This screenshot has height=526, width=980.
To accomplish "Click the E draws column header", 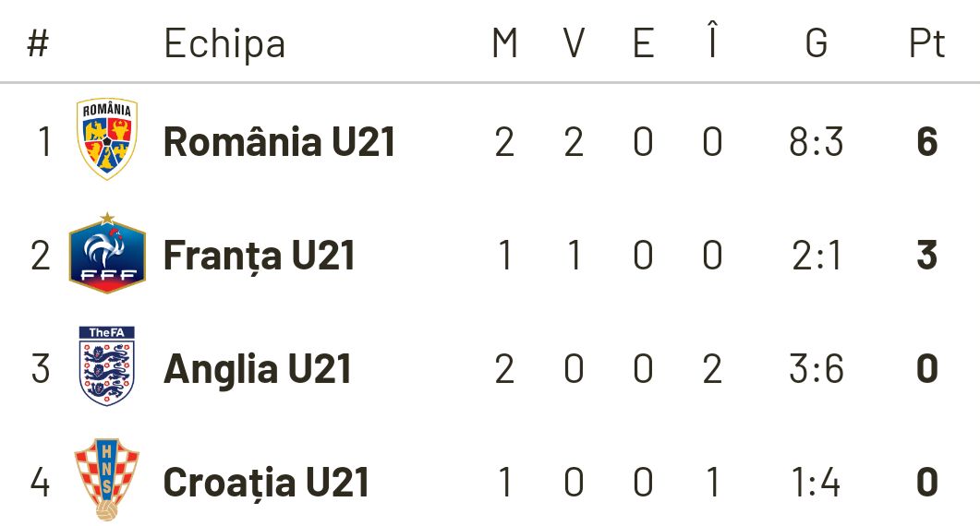I will (x=643, y=43).
